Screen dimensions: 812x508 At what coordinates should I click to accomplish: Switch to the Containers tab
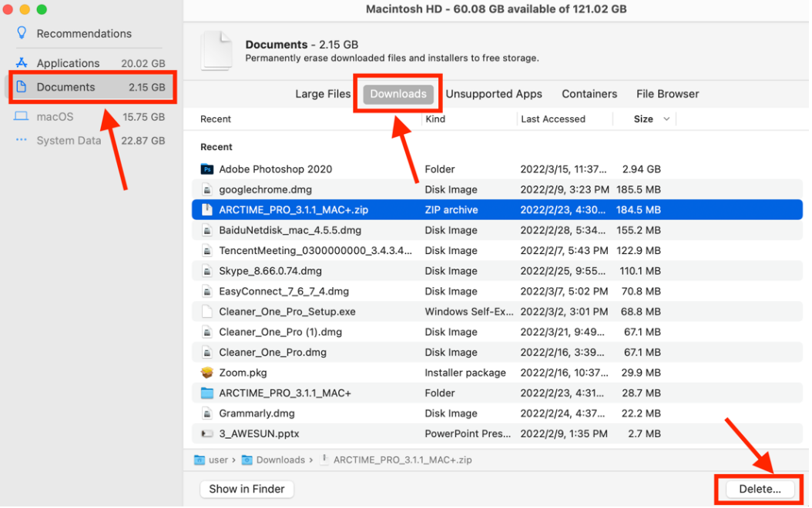(x=589, y=94)
